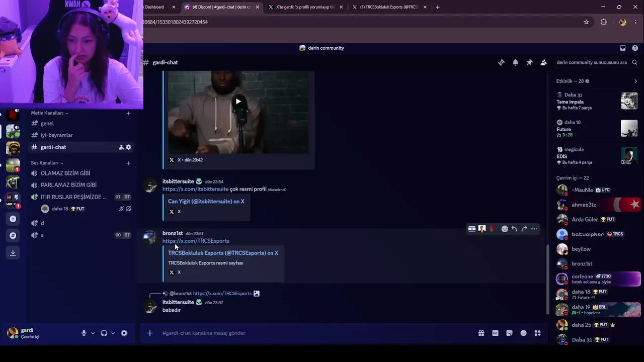Add a reaction to bronz1st's message
This screenshot has height=362, width=644.
tap(505, 229)
